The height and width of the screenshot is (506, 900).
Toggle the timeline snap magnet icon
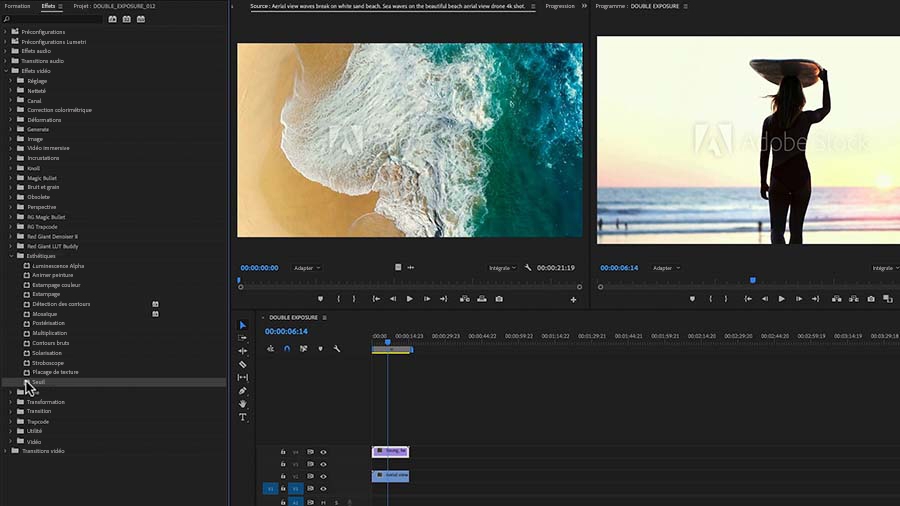pyautogui.click(x=287, y=349)
